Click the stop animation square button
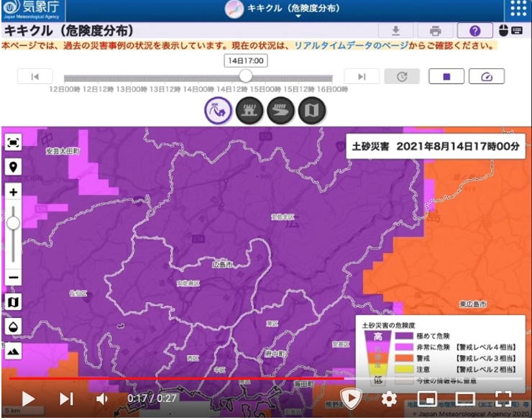Screen dimensions: 532x420 coord(446,76)
